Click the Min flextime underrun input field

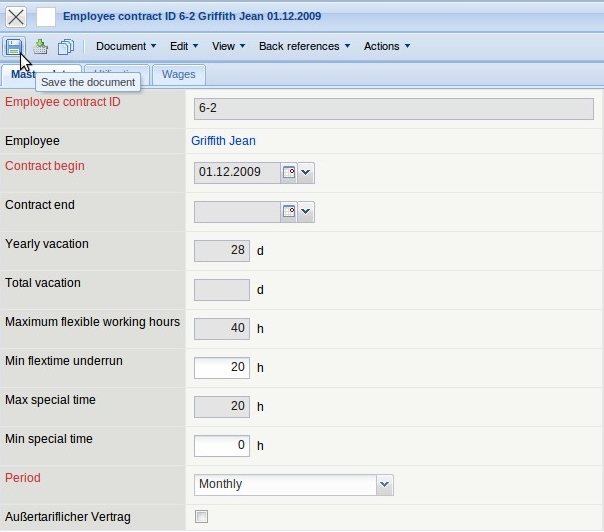221,368
